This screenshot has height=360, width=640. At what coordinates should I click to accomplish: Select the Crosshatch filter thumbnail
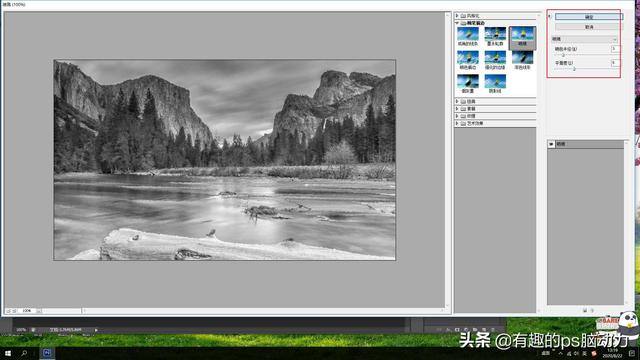coord(495,84)
